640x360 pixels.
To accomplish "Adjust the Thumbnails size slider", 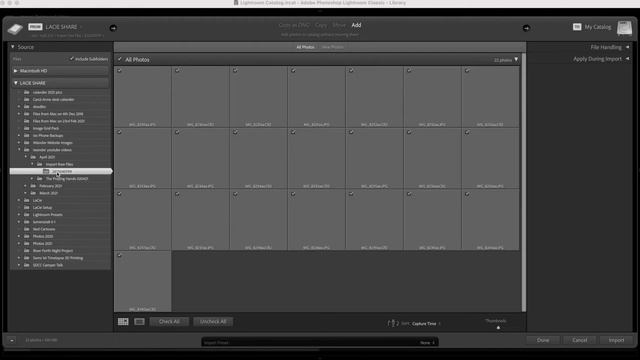I will point(498,327).
